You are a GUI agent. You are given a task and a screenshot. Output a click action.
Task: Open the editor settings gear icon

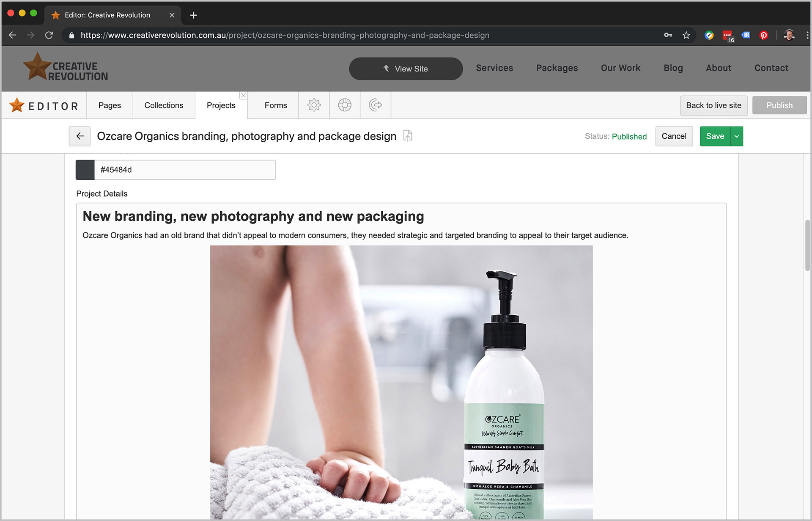pyautogui.click(x=314, y=105)
